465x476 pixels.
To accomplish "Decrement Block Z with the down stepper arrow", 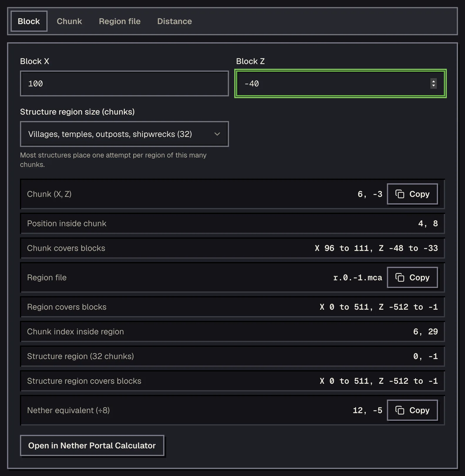I will (434, 86).
